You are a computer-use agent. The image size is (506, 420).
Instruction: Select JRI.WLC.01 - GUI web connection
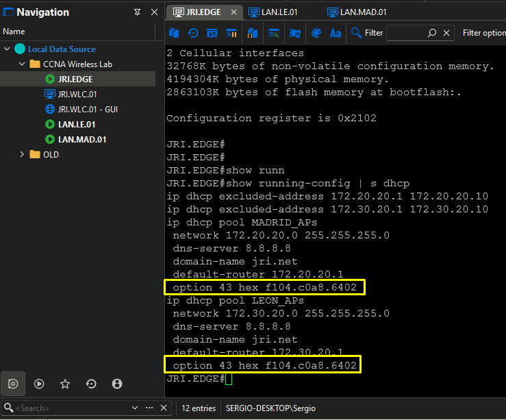pyautogui.click(x=88, y=110)
